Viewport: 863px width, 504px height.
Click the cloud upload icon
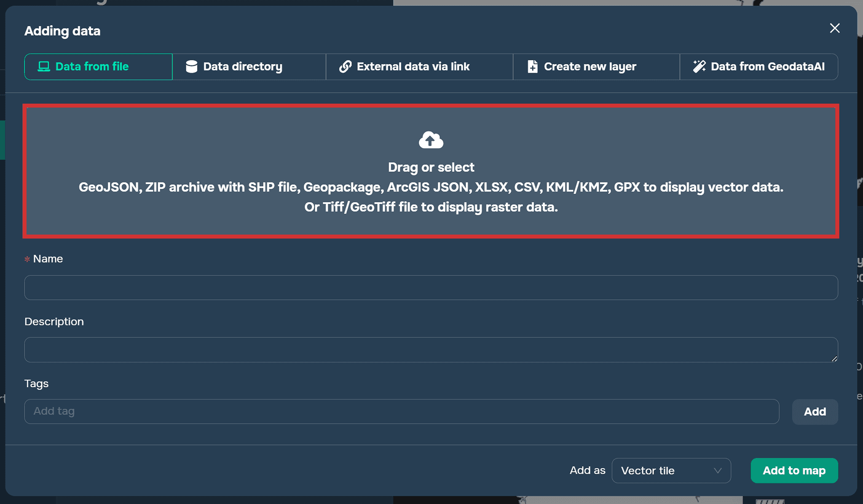click(x=431, y=140)
